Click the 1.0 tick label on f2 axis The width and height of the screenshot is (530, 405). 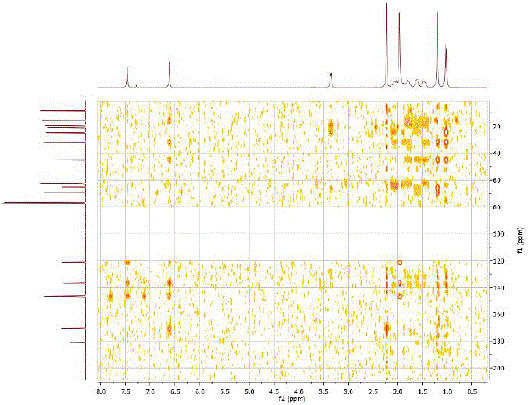click(447, 391)
